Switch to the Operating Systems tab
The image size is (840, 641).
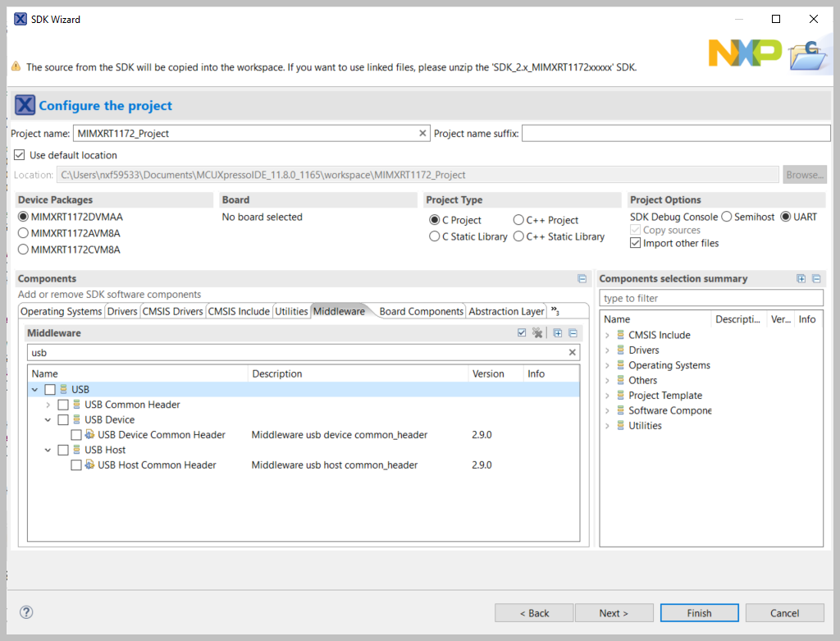click(x=61, y=311)
